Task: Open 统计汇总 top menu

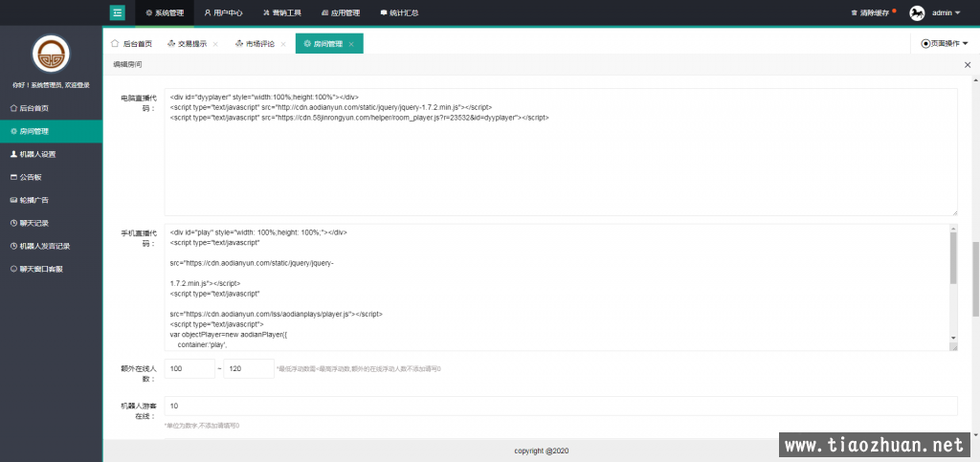Action: [x=399, y=12]
